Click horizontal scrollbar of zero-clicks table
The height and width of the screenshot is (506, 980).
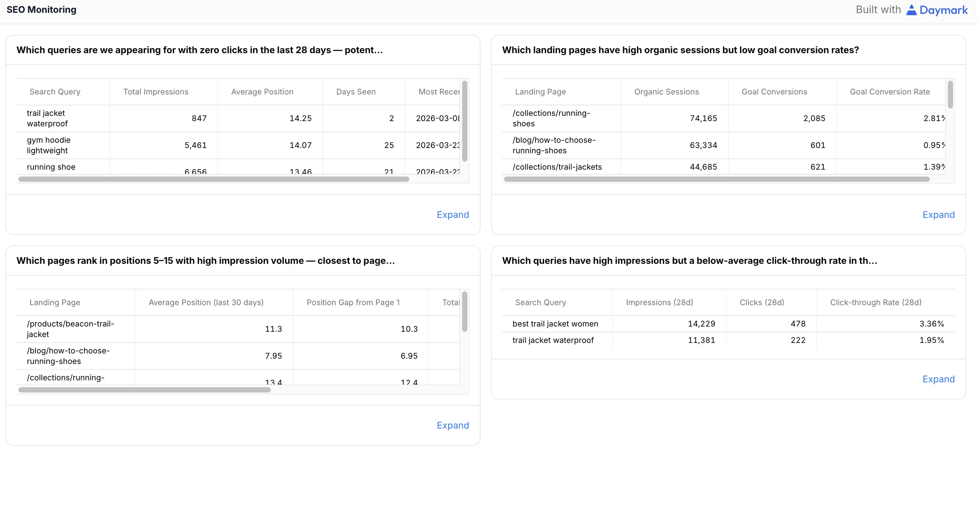tap(214, 179)
